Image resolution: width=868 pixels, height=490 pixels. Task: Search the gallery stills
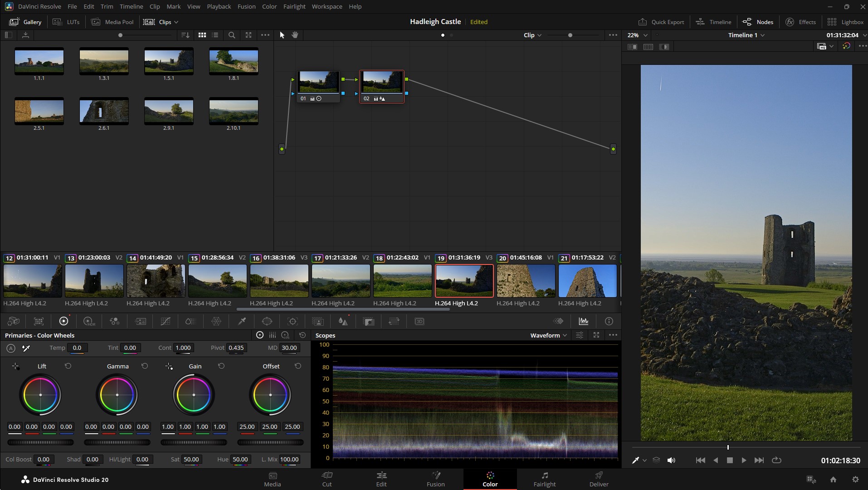[232, 35]
